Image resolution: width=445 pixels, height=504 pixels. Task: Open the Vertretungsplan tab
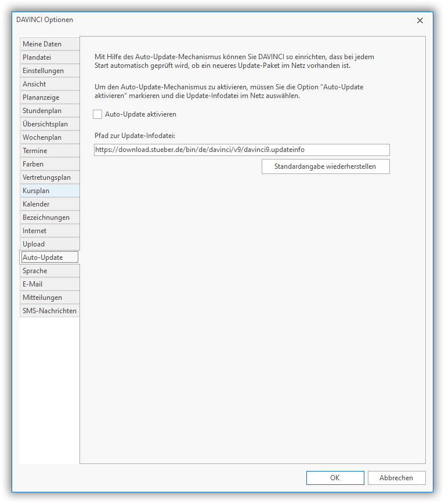pyautogui.click(x=49, y=177)
